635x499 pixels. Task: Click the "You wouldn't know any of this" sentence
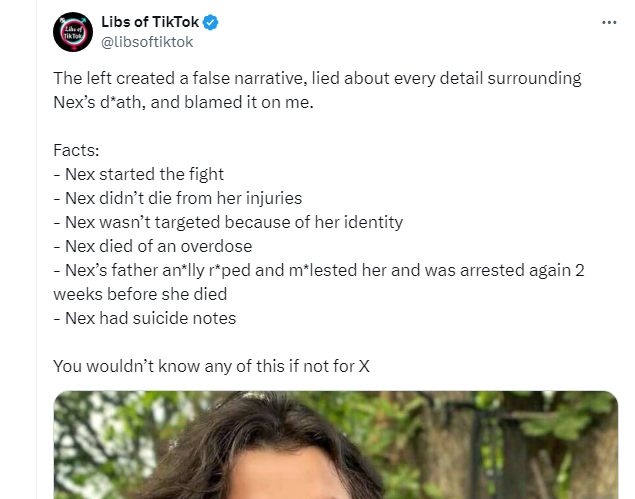(x=200, y=366)
